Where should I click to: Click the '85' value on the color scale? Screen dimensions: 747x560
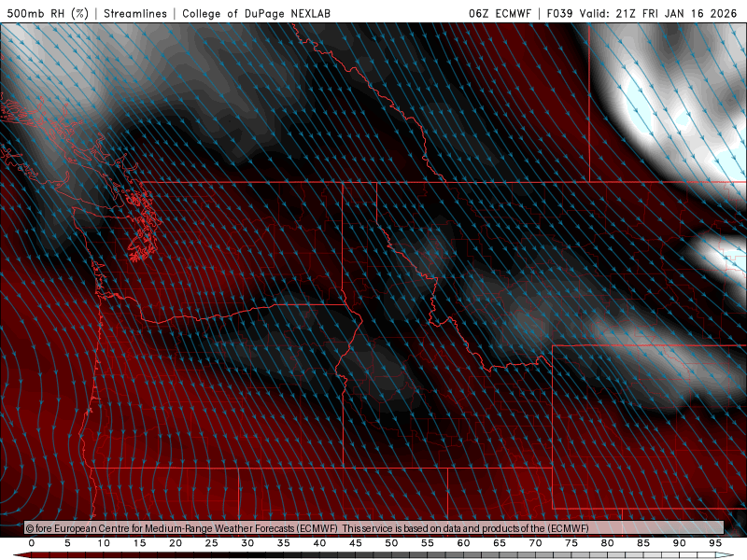(x=643, y=543)
